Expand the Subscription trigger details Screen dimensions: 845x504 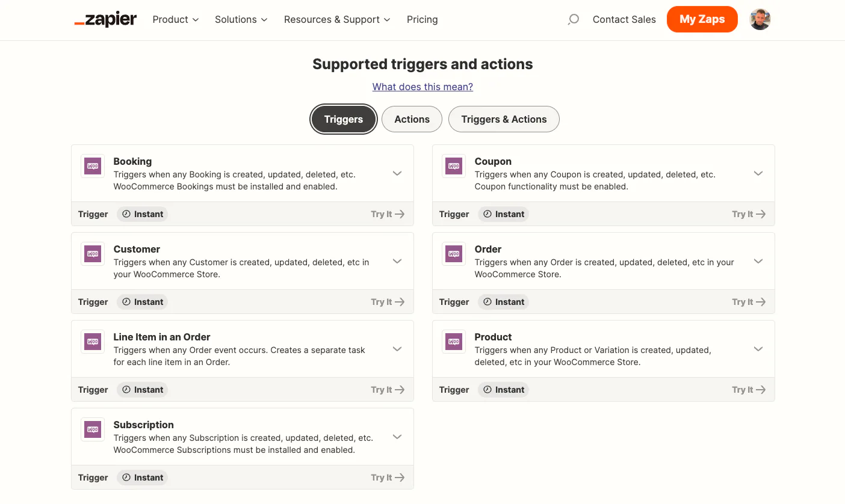pos(397,437)
